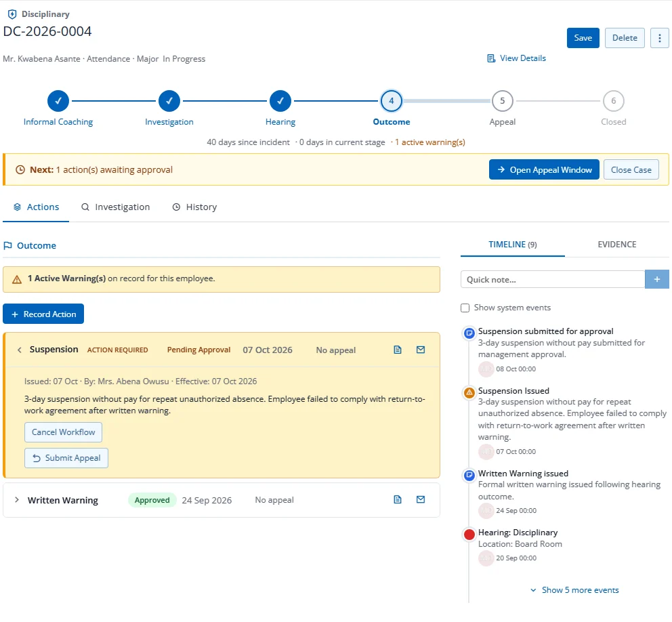Click the Written Warning issued timeline icon

pos(469,475)
